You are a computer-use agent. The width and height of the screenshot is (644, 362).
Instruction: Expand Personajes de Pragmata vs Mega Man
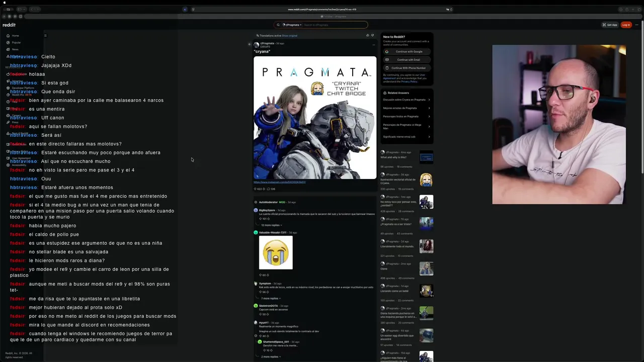tap(407, 126)
